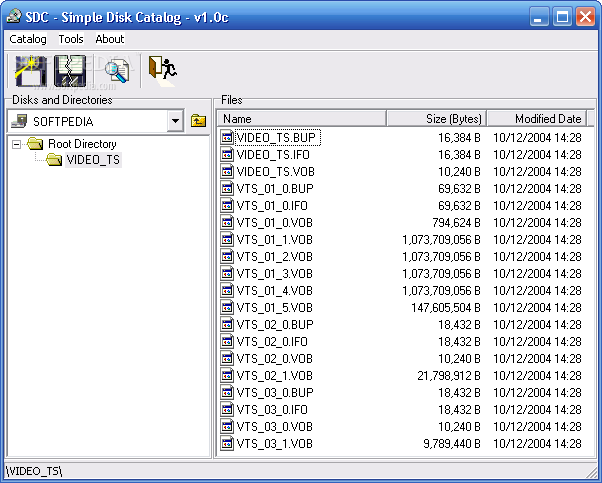Click the file icon of VTS_02_0.IFO
This screenshot has height=483, width=602.
[227, 342]
